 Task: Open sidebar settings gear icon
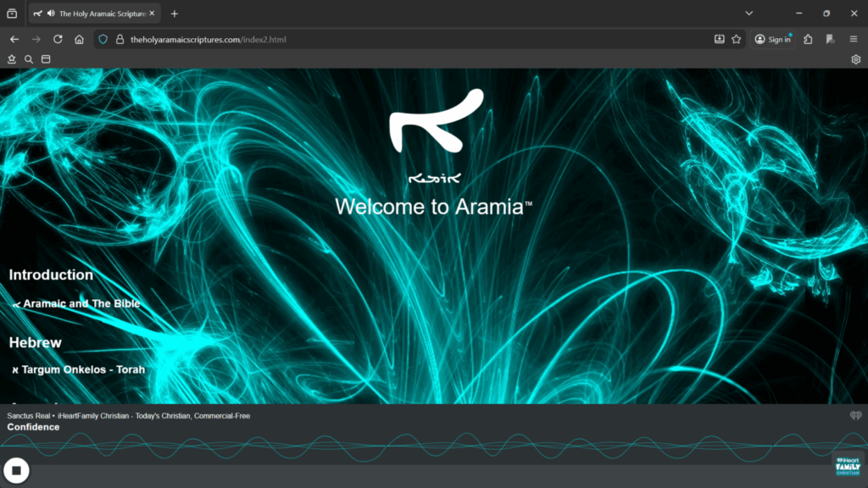point(856,59)
